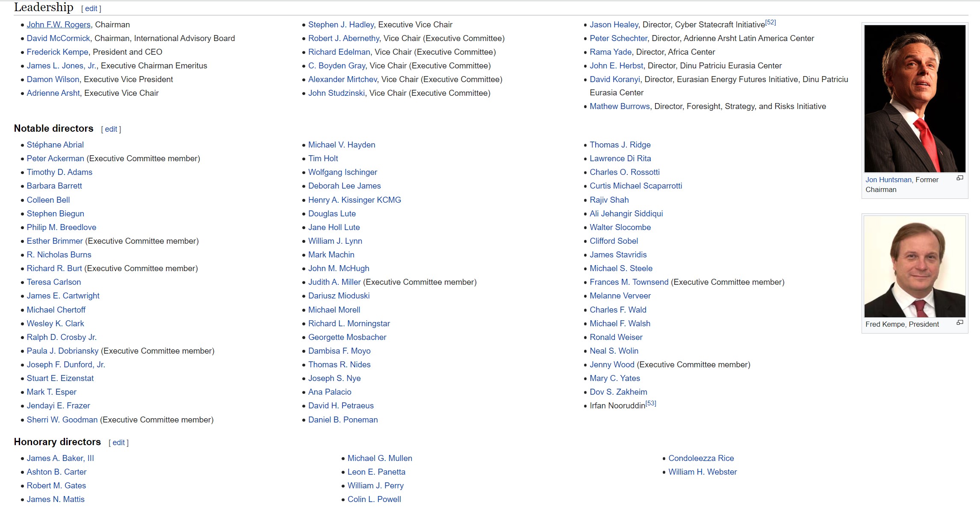Viewport: 980px width, 511px height.
Task: Jump to citation 52 reference
Action: [770, 22]
